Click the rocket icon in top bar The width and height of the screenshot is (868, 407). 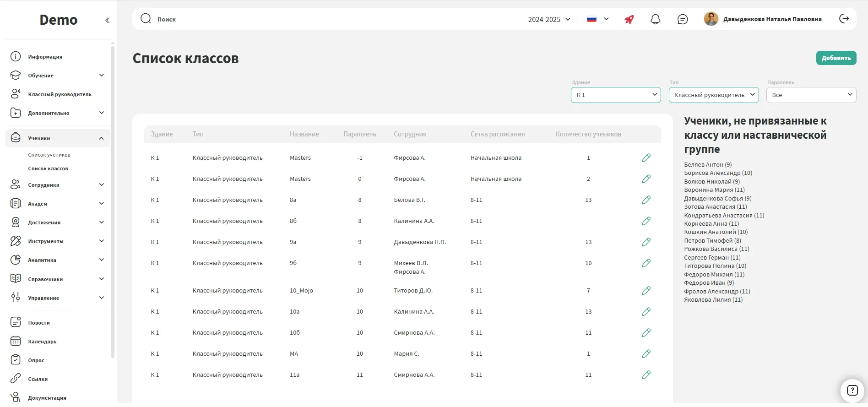tap(629, 19)
